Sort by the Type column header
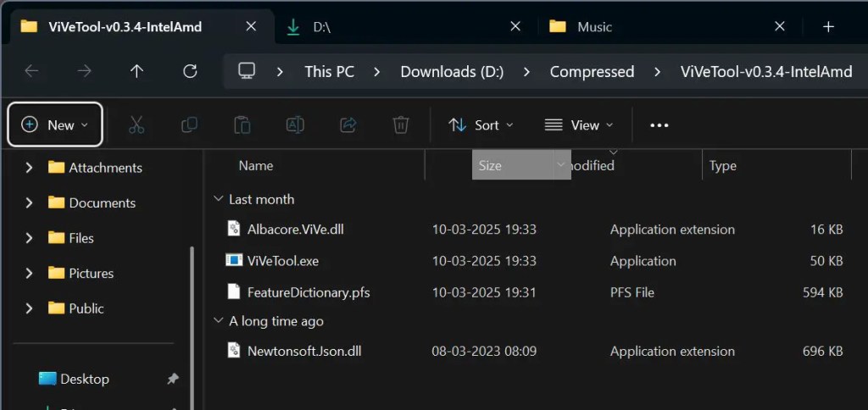868x410 pixels. pyautogui.click(x=723, y=165)
